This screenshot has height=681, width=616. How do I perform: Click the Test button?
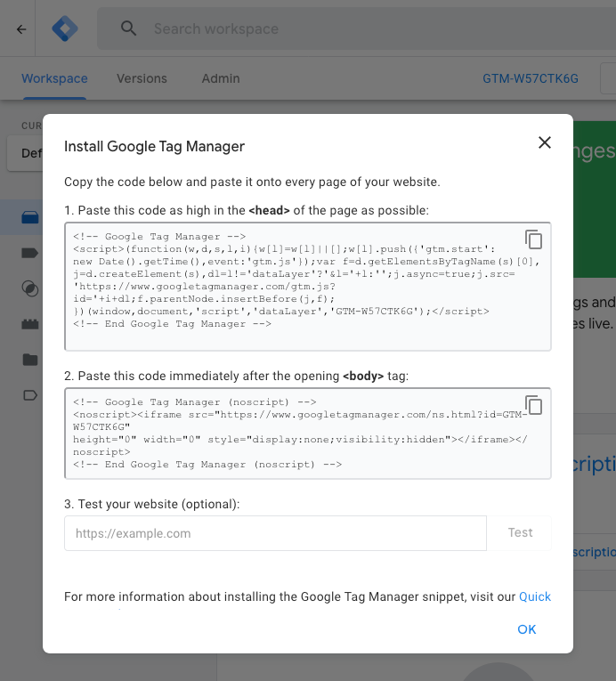[520, 533]
